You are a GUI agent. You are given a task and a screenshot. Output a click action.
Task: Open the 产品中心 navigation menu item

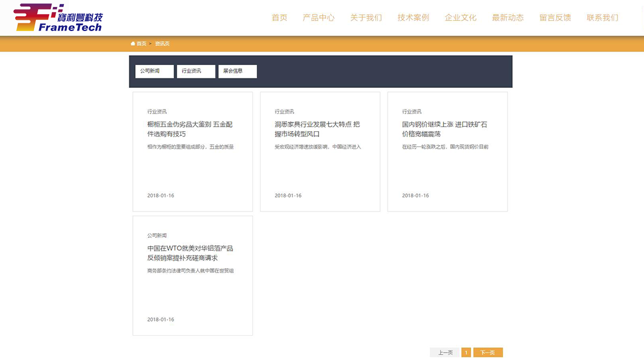(x=318, y=18)
